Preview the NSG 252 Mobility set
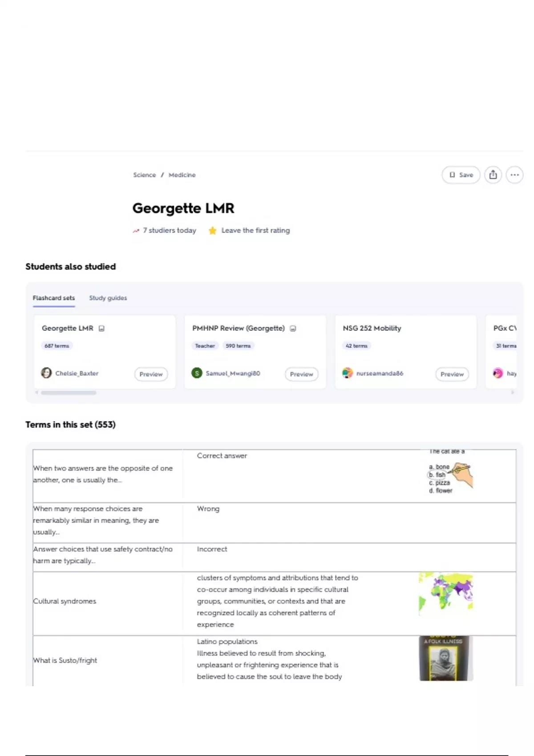534x756 pixels. (452, 374)
